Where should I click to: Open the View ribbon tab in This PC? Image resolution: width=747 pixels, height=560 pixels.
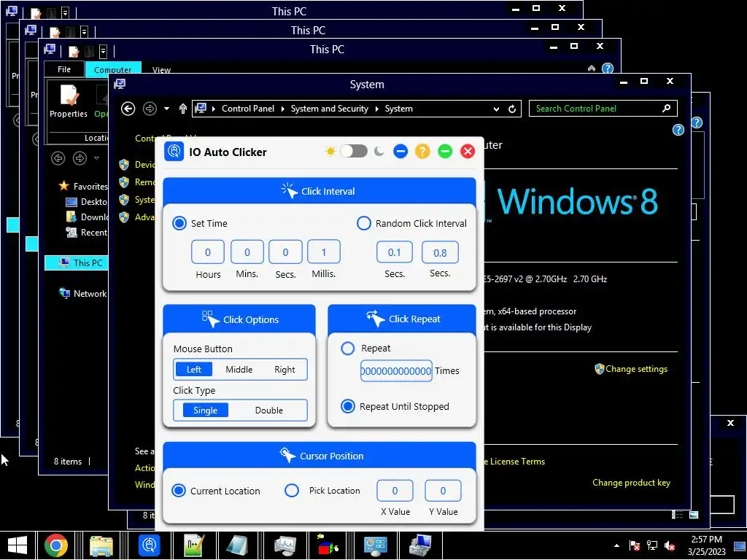pos(161,69)
